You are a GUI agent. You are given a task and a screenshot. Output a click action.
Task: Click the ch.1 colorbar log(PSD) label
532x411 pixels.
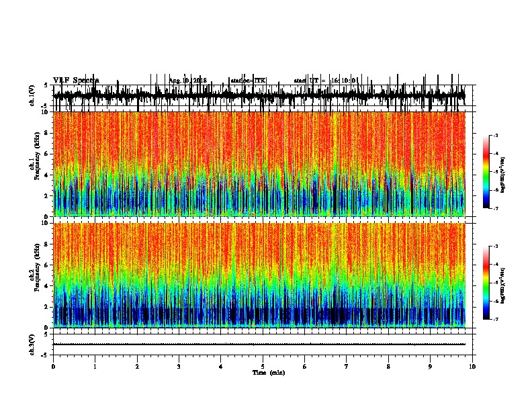click(x=503, y=175)
